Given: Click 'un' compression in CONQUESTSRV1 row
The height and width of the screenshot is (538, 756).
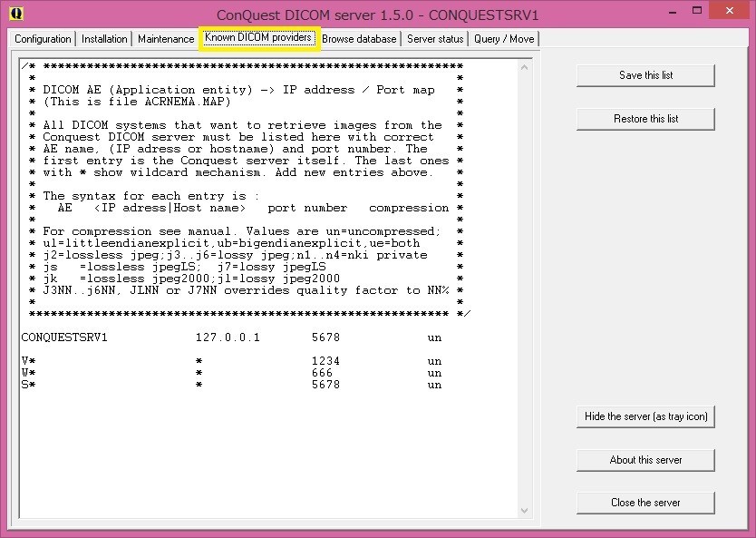Looking at the screenshot, I should click(434, 337).
